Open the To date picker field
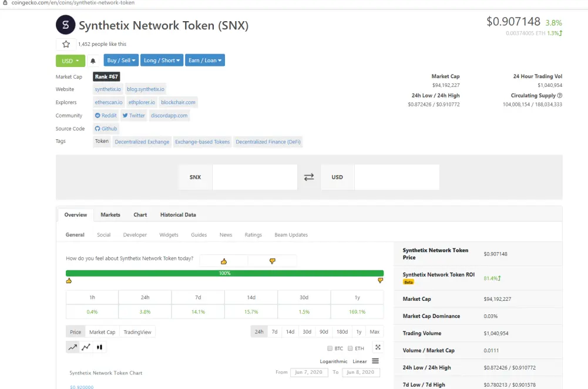This screenshot has width=588, height=389. (360, 372)
